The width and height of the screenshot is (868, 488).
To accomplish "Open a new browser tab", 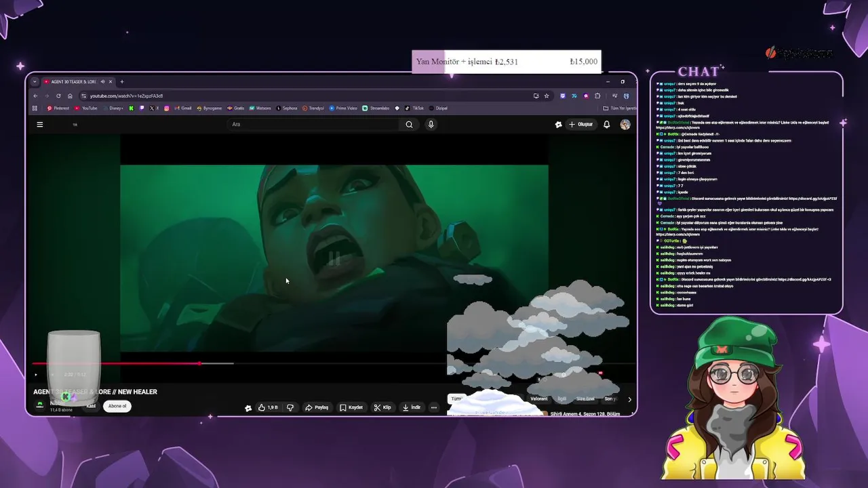I will point(122,82).
